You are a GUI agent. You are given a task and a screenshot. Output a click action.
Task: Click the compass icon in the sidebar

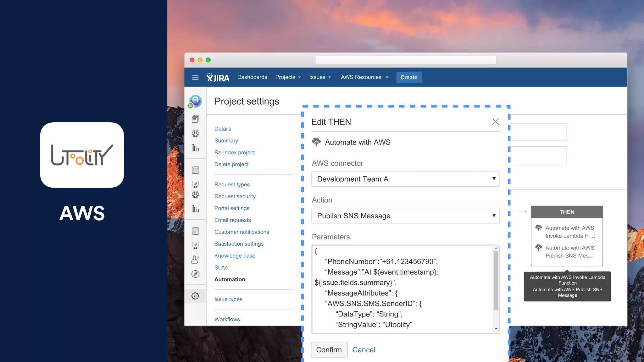pyautogui.click(x=195, y=274)
